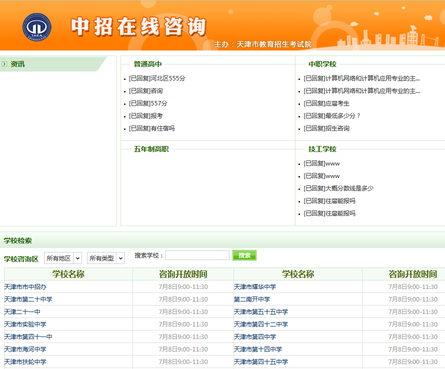
Task: Select school 天津市第二十中学
Action: click(28, 299)
